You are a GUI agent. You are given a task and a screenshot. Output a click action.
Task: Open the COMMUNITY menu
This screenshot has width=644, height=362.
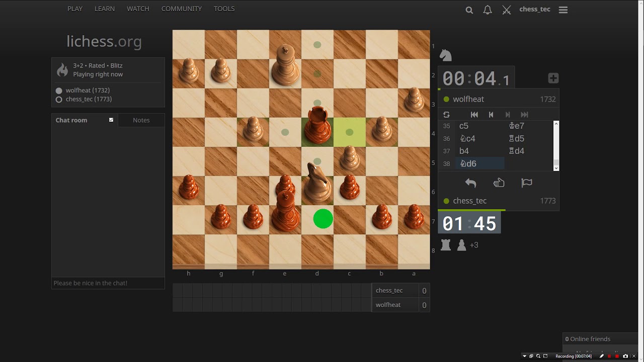[x=182, y=9]
